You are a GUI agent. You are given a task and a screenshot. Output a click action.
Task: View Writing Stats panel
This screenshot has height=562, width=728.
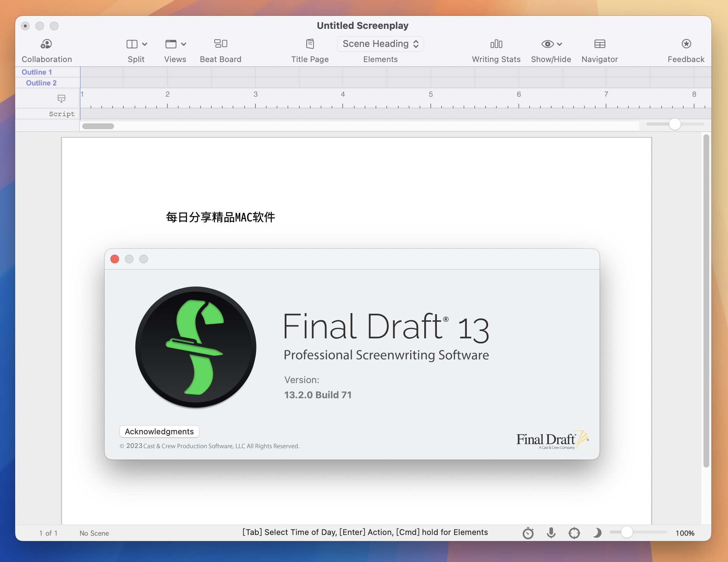pos(496,49)
